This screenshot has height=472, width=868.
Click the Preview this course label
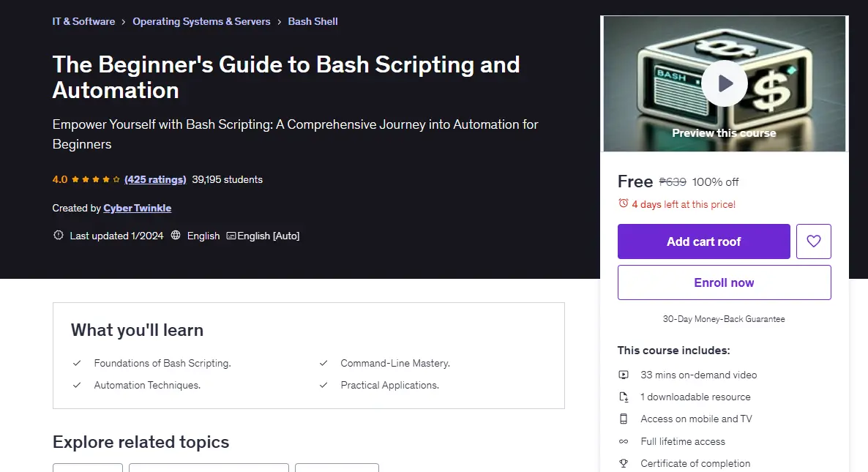pyautogui.click(x=724, y=132)
